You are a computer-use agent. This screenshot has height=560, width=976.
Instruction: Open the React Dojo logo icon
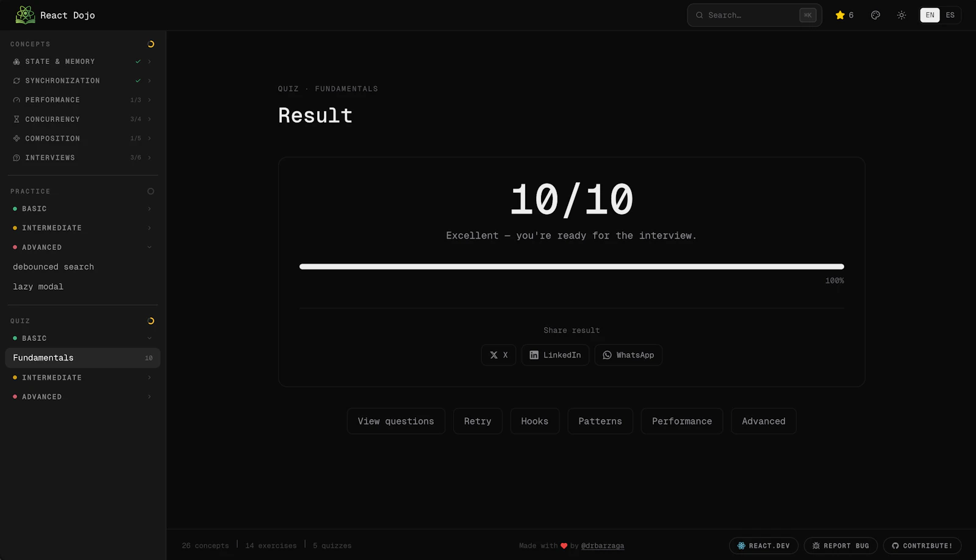tap(25, 15)
